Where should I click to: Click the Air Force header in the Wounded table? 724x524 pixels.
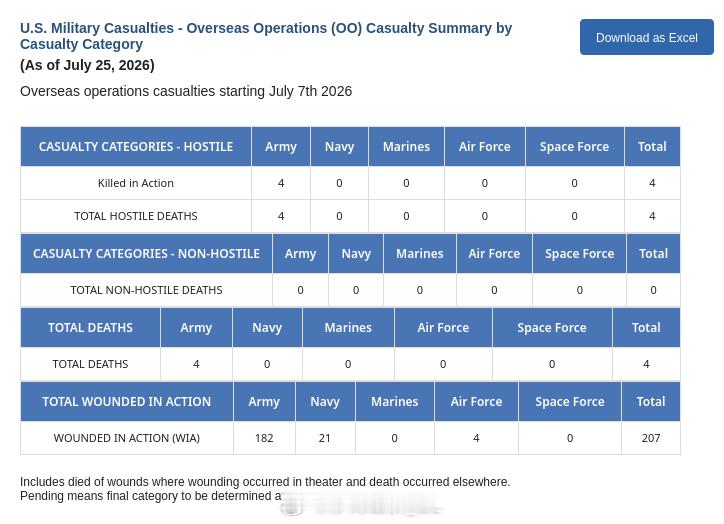click(477, 402)
